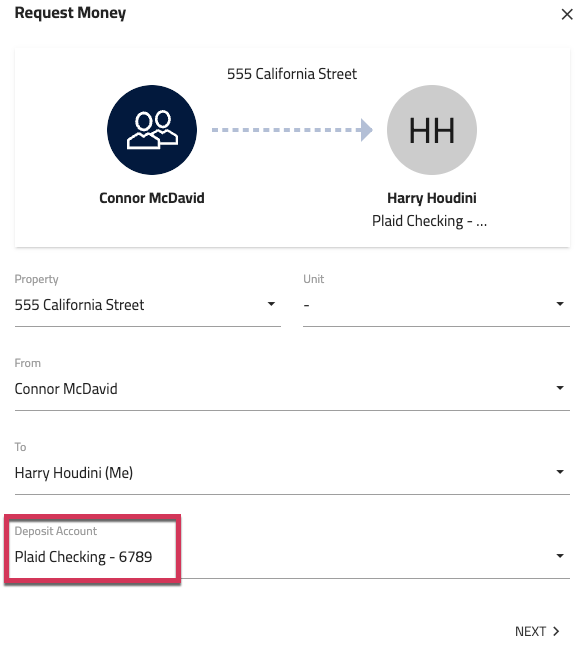This screenshot has width=585, height=652.
Task: Click the Connor McDavid group avatar icon
Action: pos(152,130)
